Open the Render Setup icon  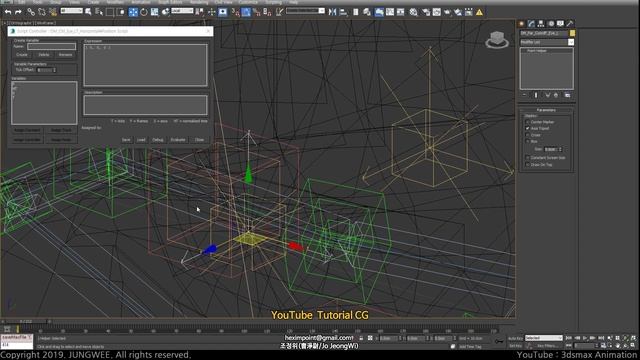tap(426, 12)
